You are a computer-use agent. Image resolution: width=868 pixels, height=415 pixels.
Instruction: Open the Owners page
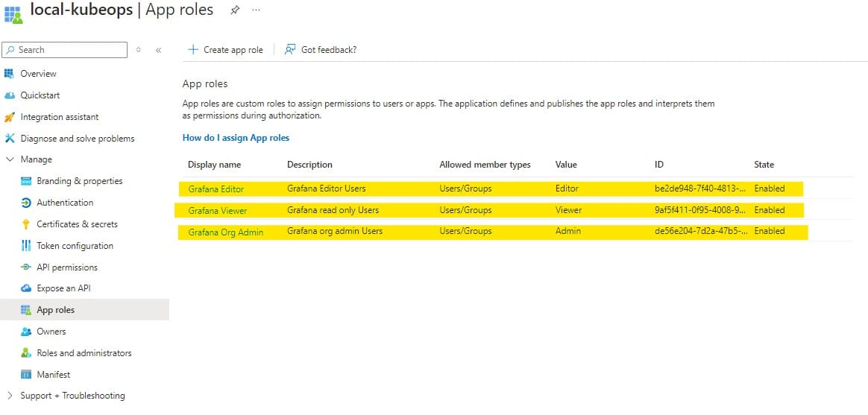(51, 332)
